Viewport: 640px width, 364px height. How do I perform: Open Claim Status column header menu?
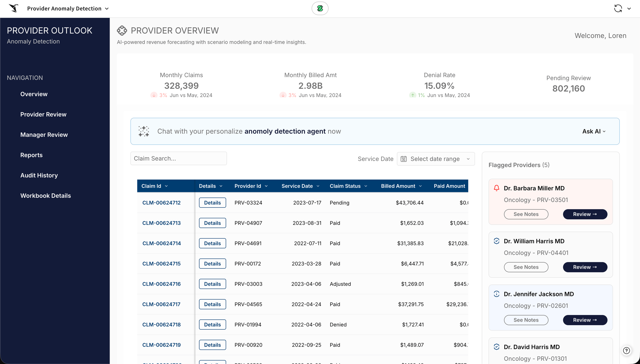click(x=366, y=186)
